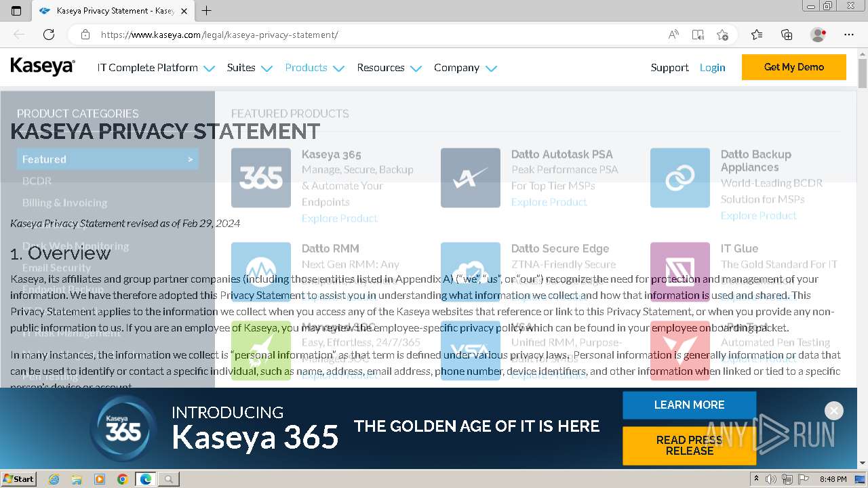Open the Login link
The width and height of the screenshot is (868, 488).
pyautogui.click(x=712, y=68)
